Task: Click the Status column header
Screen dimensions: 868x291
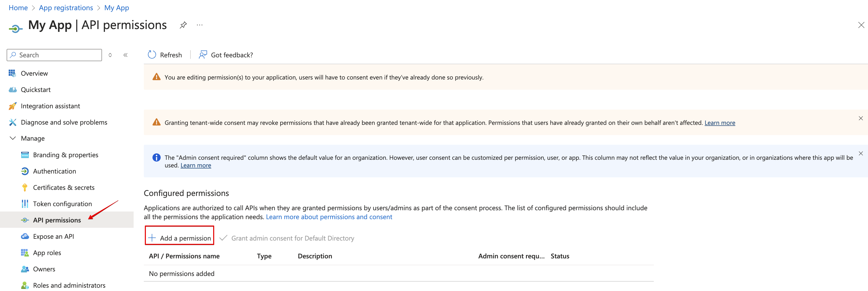Action: pos(560,256)
